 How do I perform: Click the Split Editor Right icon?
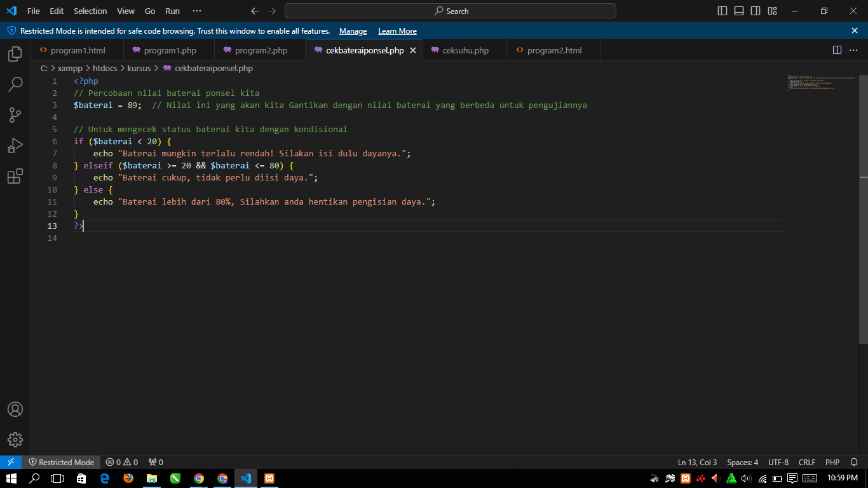coord(837,50)
